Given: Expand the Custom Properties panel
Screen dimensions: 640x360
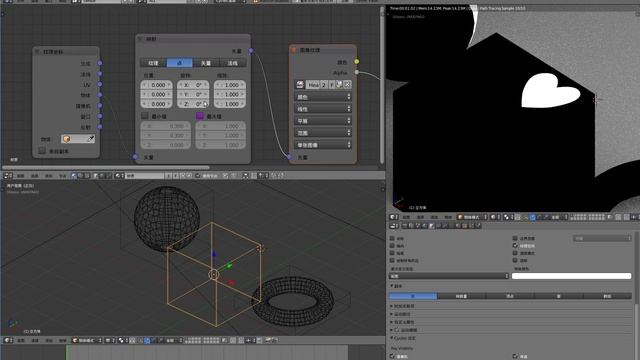Looking at the screenshot, I should pyautogui.click(x=391, y=322).
